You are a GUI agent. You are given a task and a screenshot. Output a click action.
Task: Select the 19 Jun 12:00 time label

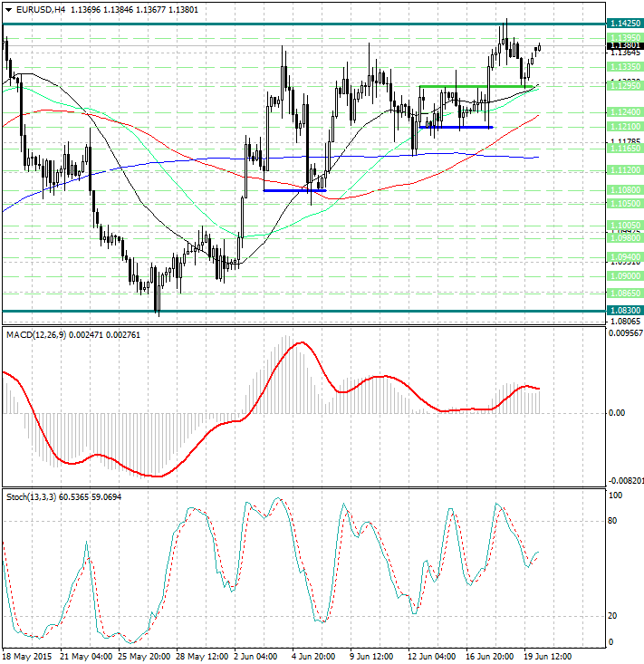[550, 655]
